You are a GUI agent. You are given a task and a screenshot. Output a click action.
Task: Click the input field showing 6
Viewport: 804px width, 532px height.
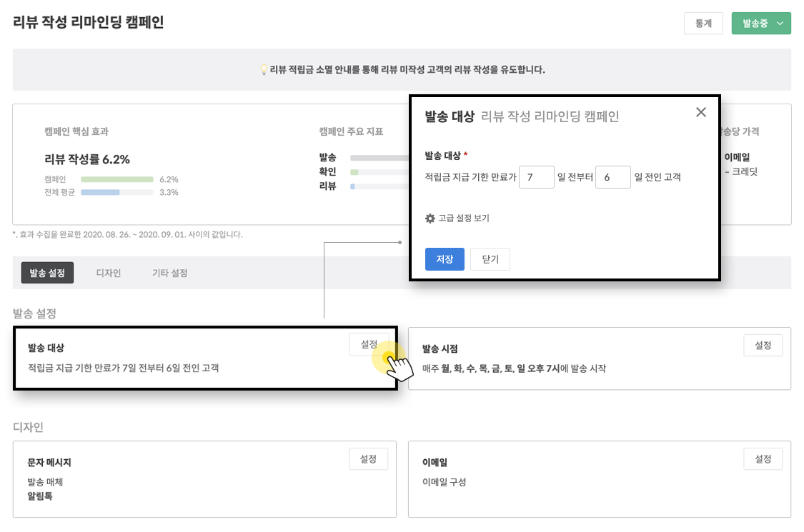[612, 176]
